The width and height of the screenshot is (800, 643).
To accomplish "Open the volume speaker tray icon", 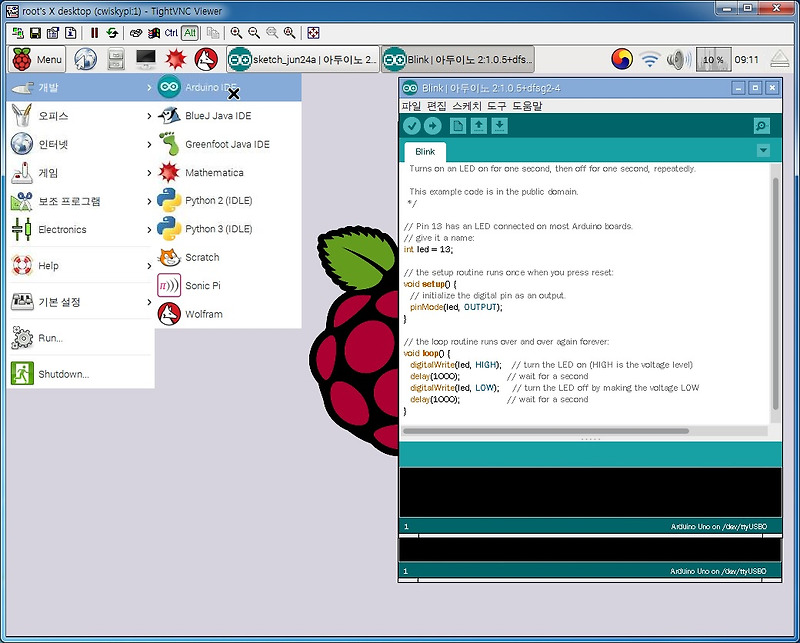I will 678,60.
